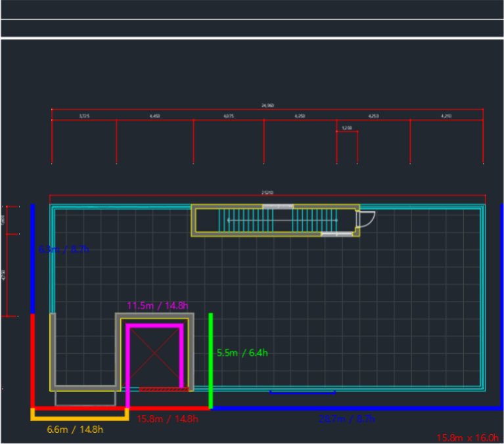Select the long blue horizontal bottom line
This screenshot has width=504, height=444.
357,409
